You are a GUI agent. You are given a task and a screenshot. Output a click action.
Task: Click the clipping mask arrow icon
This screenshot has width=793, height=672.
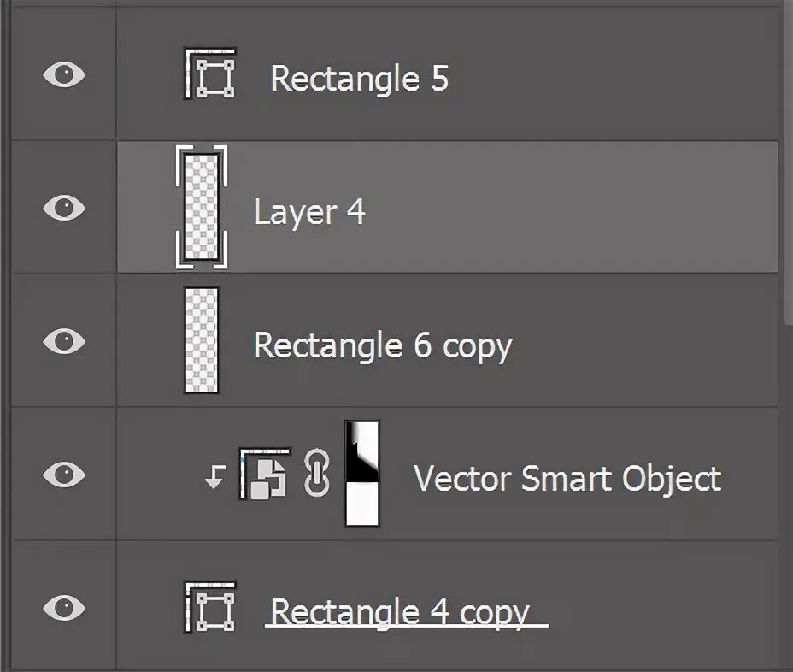click(x=215, y=477)
